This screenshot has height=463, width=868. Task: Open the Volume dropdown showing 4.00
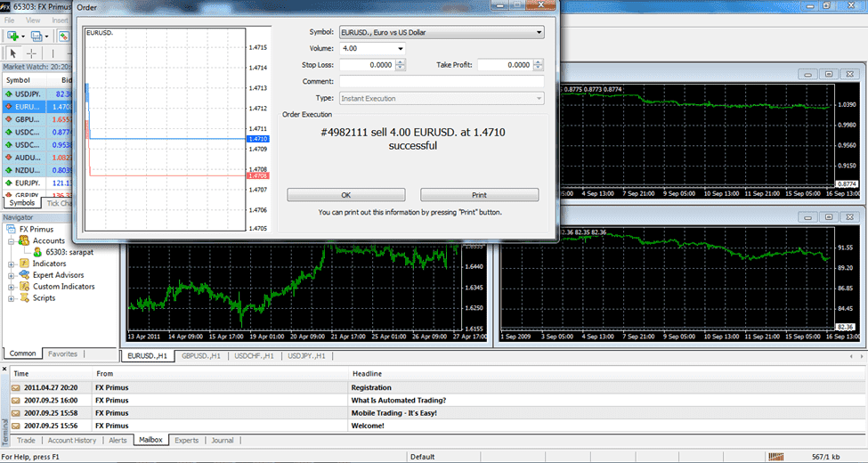tap(400, 49)
